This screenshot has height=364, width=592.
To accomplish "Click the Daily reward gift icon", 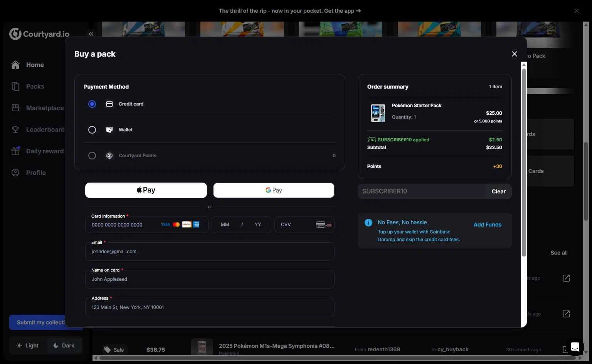I will [15, 151].
